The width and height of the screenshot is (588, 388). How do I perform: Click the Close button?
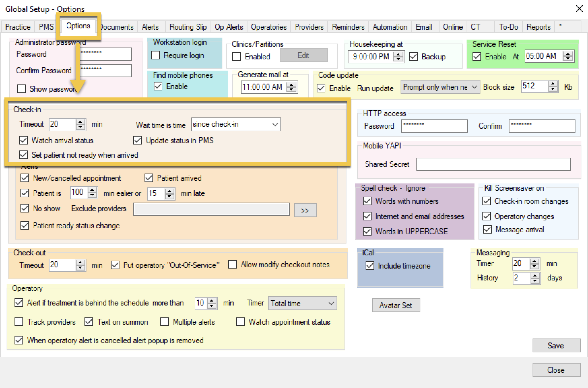click(556, 370)
